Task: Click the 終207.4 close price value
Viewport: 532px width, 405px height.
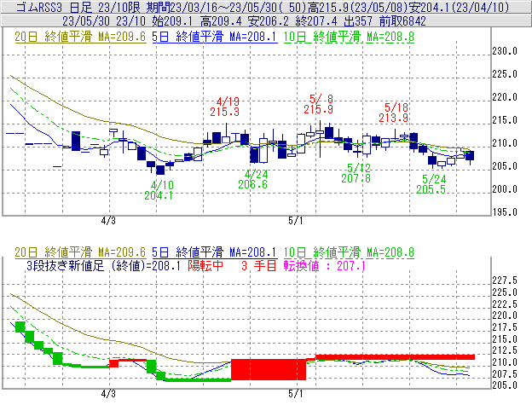Action: 316,21
